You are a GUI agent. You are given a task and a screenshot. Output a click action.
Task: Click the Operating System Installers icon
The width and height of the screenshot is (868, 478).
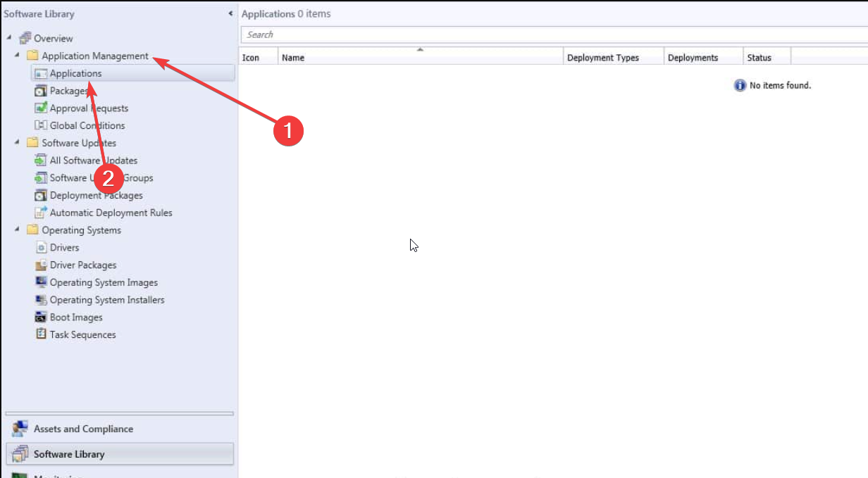pyautogui.click(x=41, y=300)
